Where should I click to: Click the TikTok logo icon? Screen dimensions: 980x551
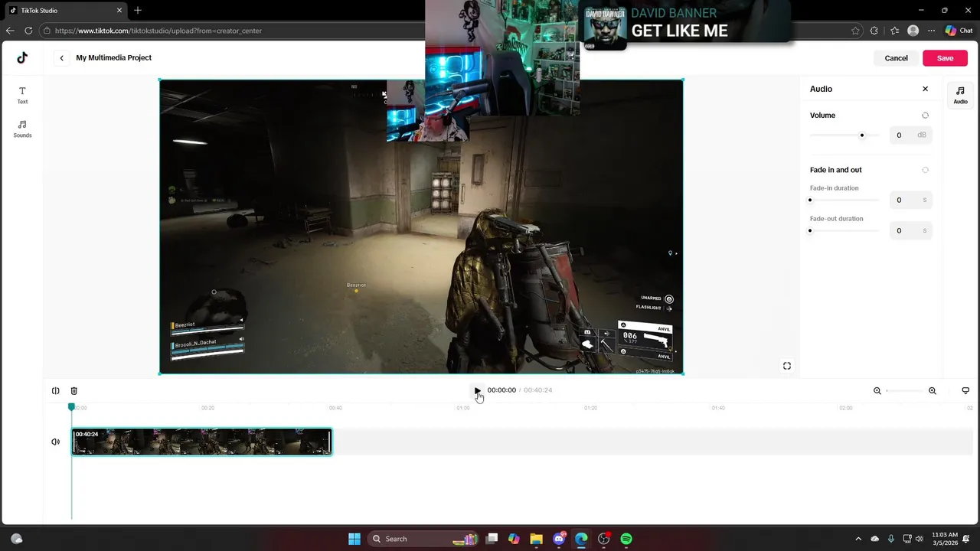pyautogui.click(x=22, y=57)
